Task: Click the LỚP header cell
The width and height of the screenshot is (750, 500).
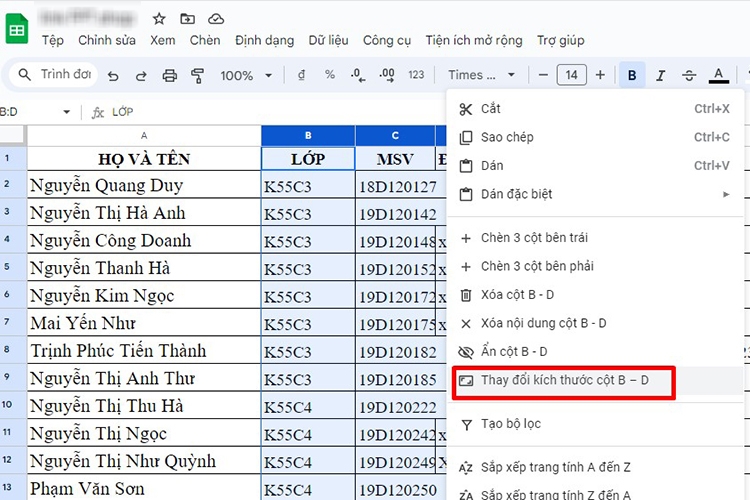Action: tap(308, 158)
